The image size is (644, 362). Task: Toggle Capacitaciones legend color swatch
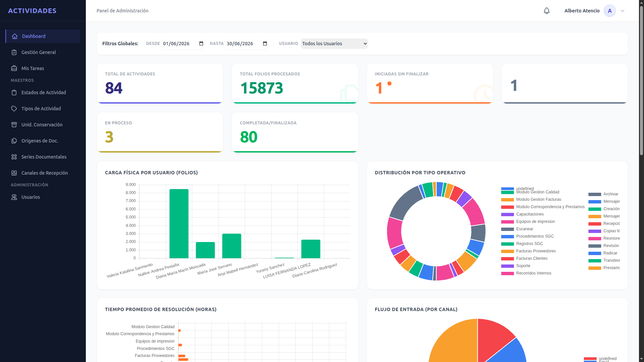[507, 215]
